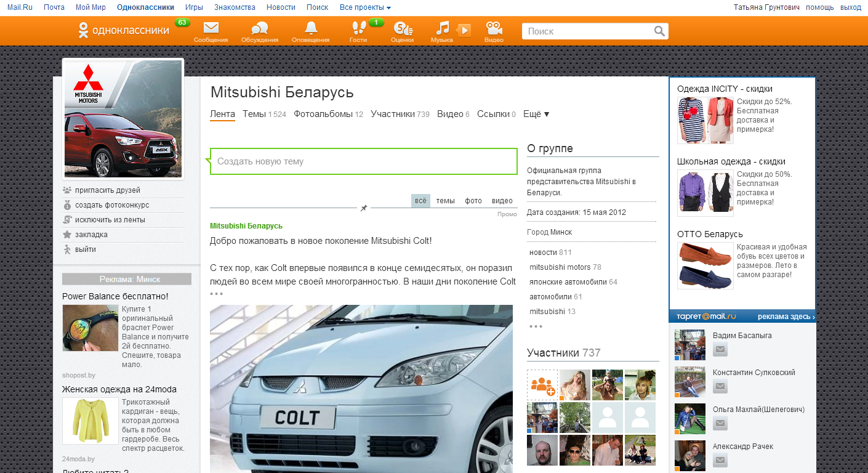
Task: Click the Создать новую тему field
Action: tap(363, 161)
